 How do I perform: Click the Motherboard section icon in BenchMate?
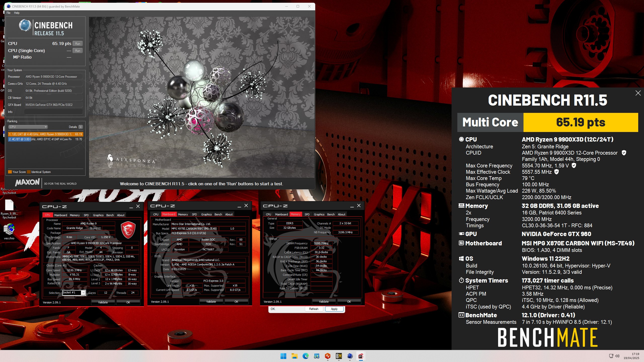[461, 243]
